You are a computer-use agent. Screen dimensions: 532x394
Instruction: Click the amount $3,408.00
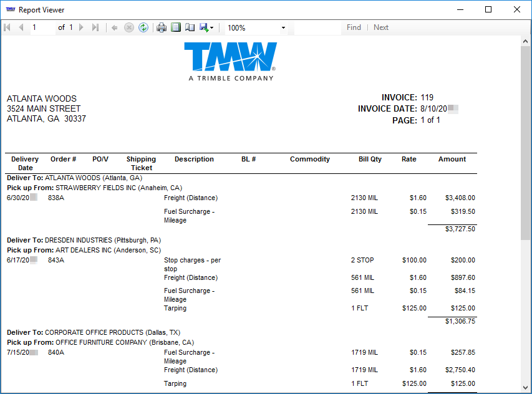click(460, 198)
